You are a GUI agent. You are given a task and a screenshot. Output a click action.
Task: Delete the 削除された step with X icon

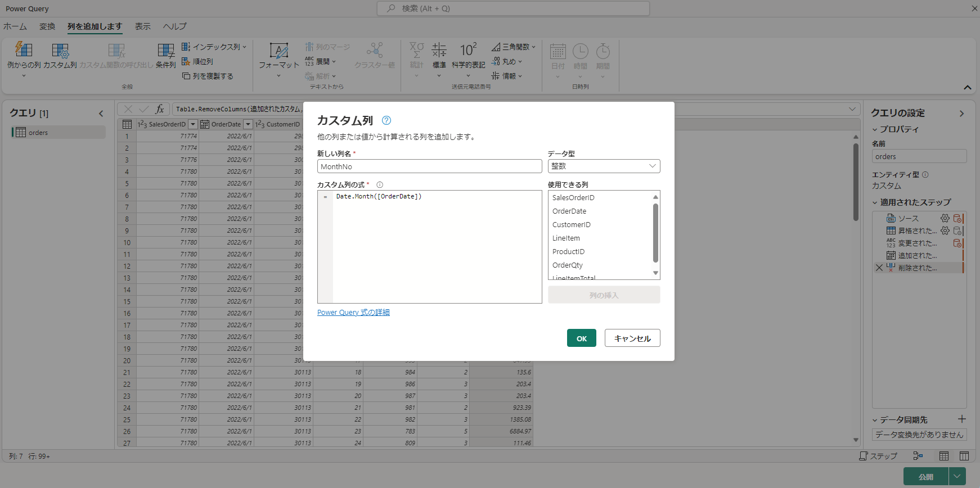pos(879,268)
